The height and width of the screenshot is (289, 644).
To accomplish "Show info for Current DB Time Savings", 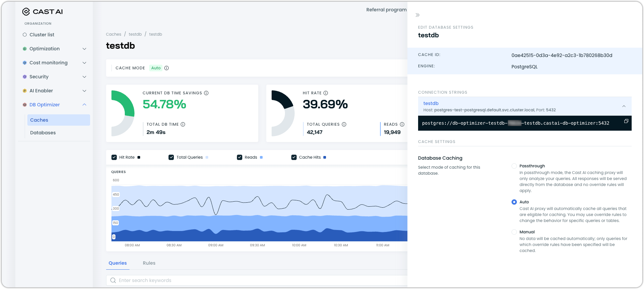I will point(206,93).
